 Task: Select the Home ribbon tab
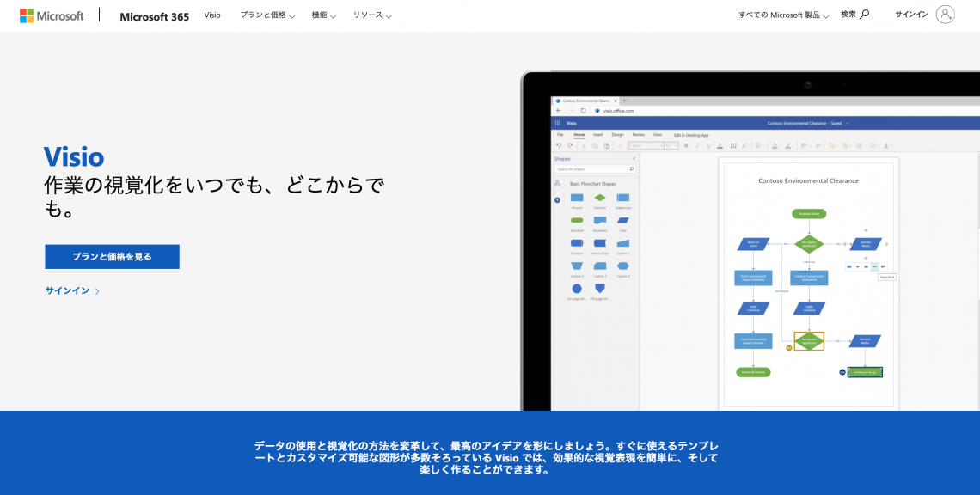(579, 134)
